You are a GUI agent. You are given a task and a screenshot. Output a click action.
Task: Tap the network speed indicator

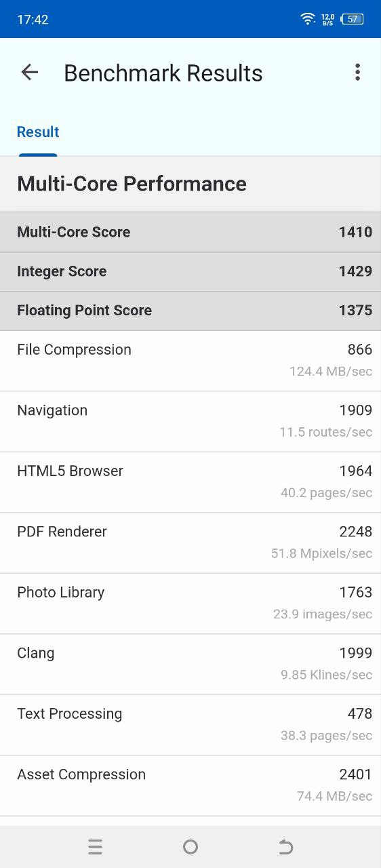pos(328,19)
